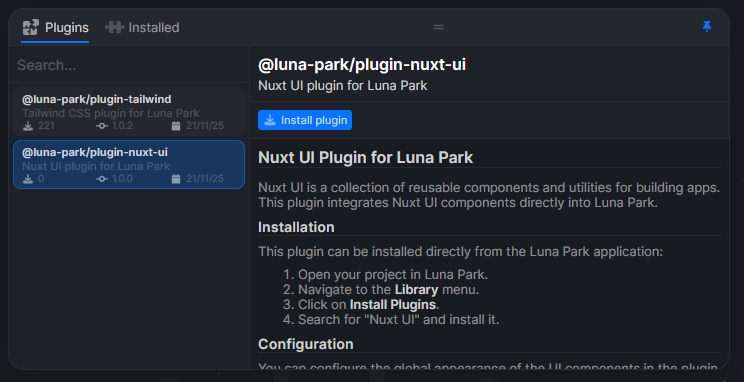Click calendar icon on nuxt-ui plugin
The image size is (744, 382).
pos(176,178)
